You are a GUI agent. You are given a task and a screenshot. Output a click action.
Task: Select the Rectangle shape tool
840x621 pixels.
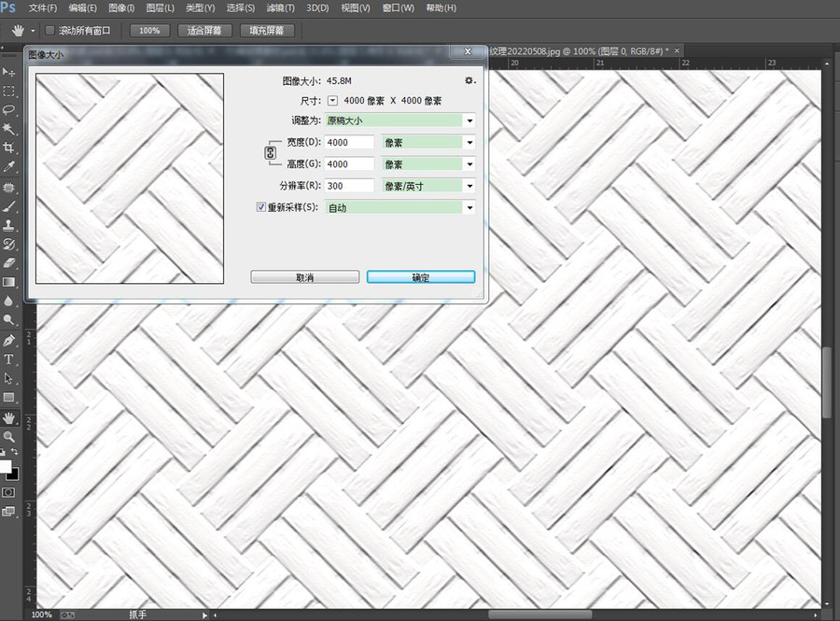click(8, 398)
